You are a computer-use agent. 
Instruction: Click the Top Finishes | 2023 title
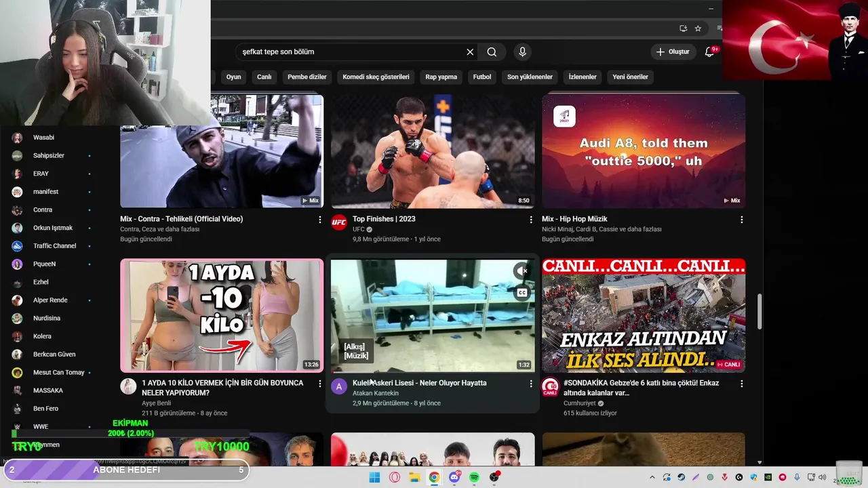click(x=384, y=219)
